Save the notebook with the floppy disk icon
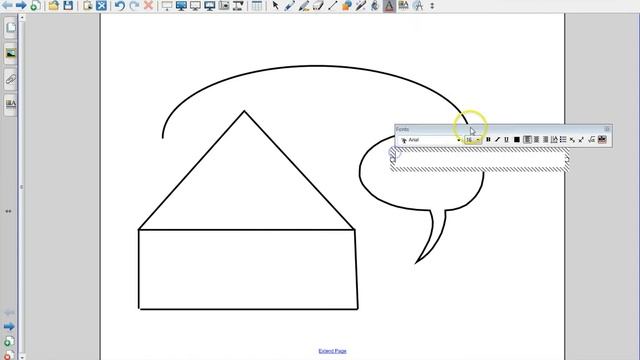The image size is (640, 360). (x=68, y=5)
